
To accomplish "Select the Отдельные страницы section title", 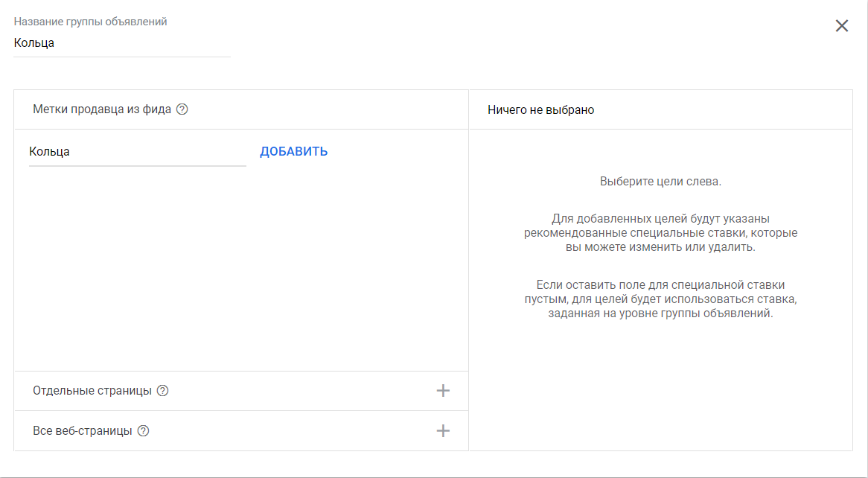I will coord(93,391).
